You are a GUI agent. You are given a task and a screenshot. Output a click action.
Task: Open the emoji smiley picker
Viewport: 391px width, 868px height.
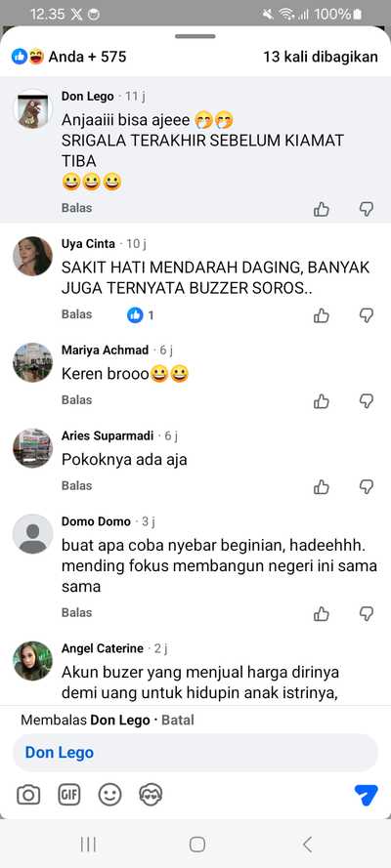109,796
